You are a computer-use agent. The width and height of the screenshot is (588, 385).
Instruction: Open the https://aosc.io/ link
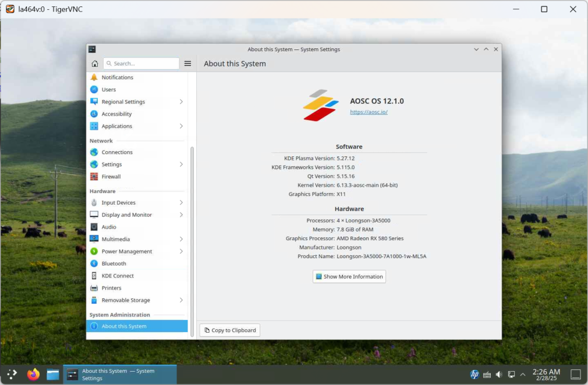click(369, 112)
